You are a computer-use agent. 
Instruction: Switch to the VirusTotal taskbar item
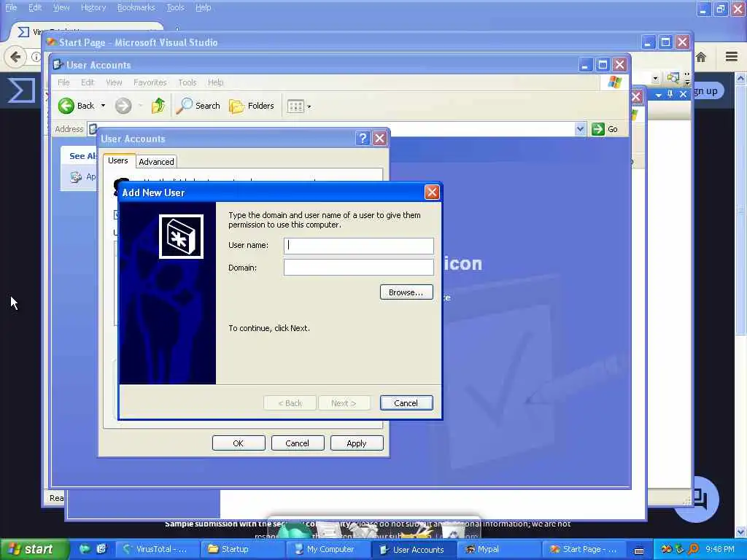click(x=156, y=549)
